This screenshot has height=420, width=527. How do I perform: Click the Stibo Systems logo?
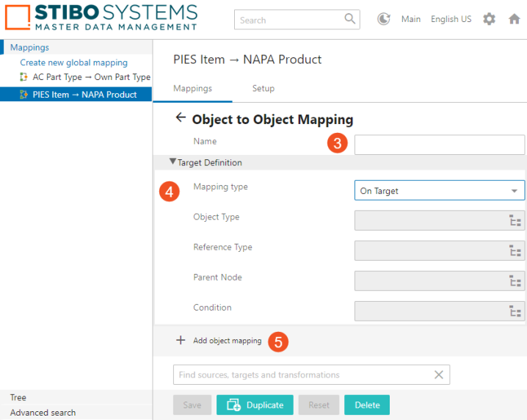coord(101,18)
